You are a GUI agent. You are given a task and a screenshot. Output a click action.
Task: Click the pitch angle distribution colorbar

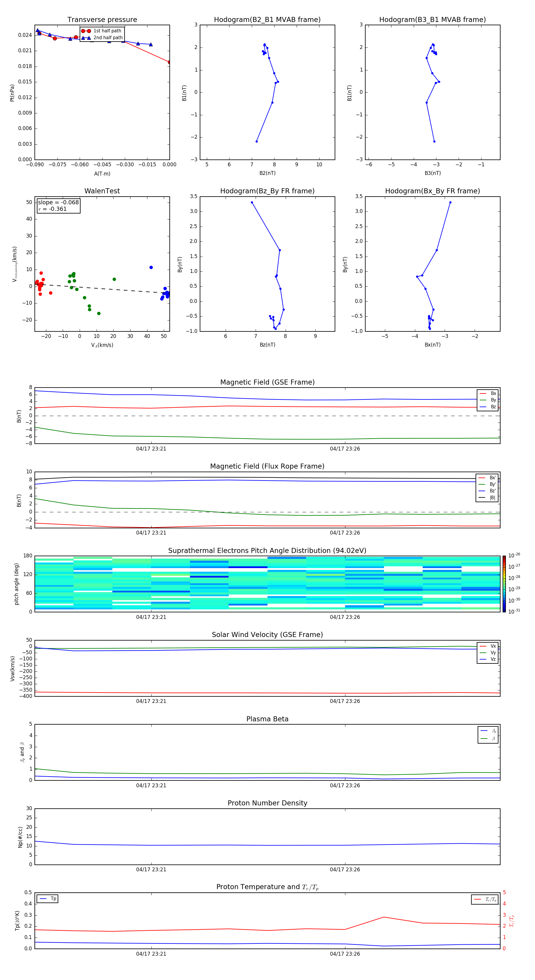504,584
